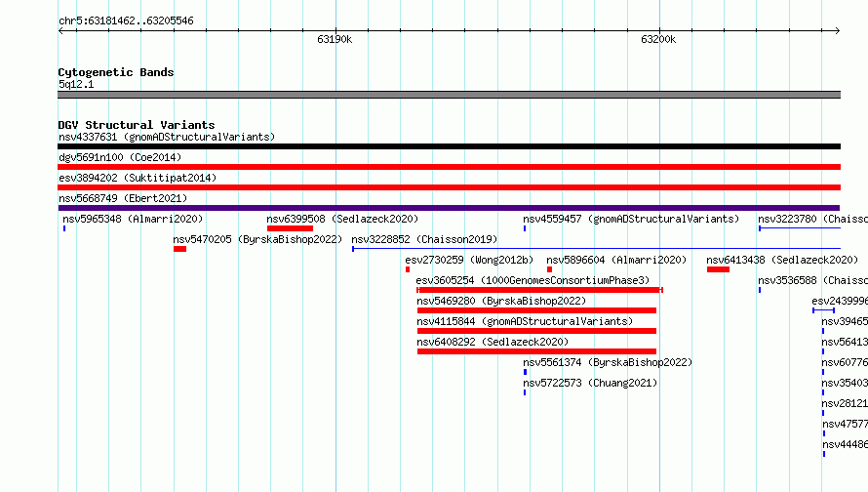
Task: Open nsv5722573 (Chuang2021) label
Action: point(590,383)
